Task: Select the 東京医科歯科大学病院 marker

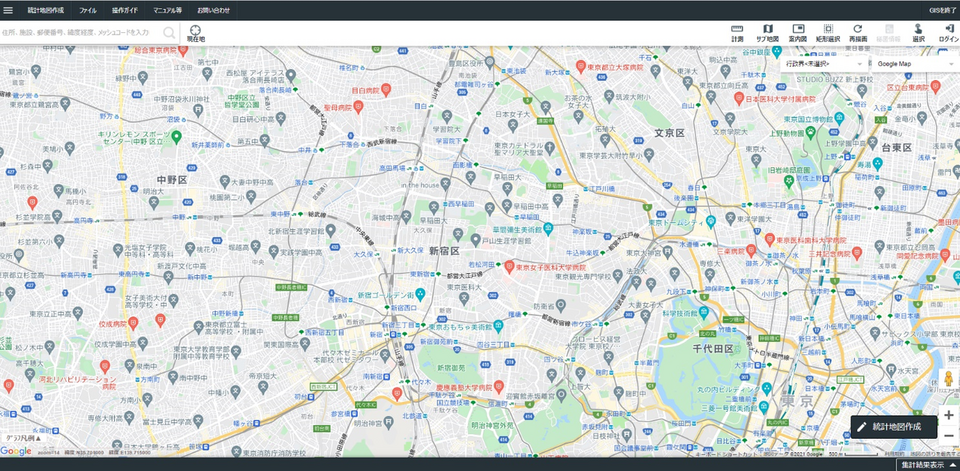Action: pyautogui.click(x=770, y=239)
